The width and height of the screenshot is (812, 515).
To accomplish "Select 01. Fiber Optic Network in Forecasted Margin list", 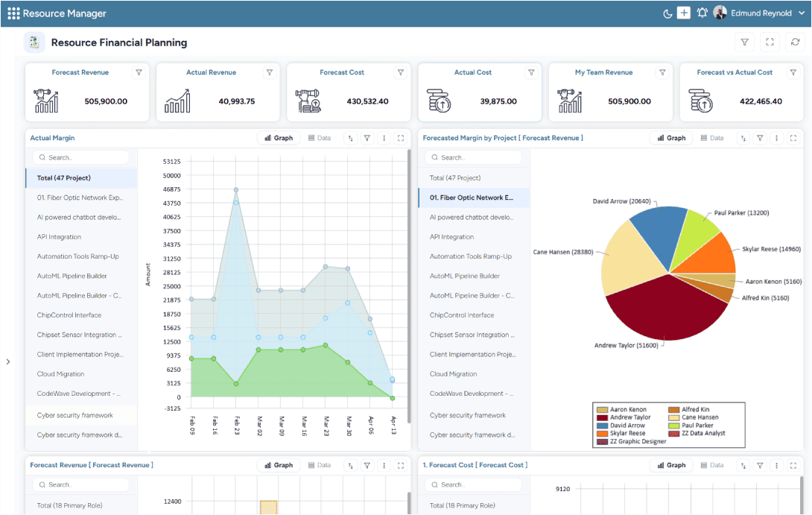I will tap(474, 198).
